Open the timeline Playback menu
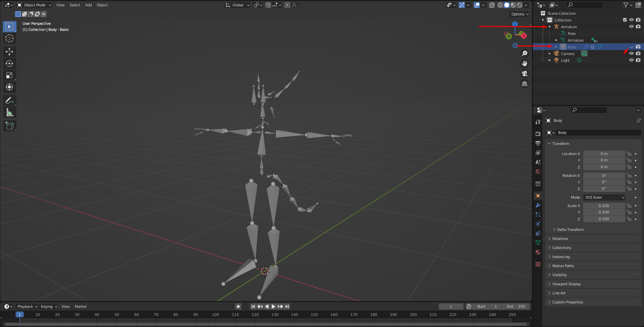This screenshot has width=644, height=327. pyautogui.click(x=27, y=307)
